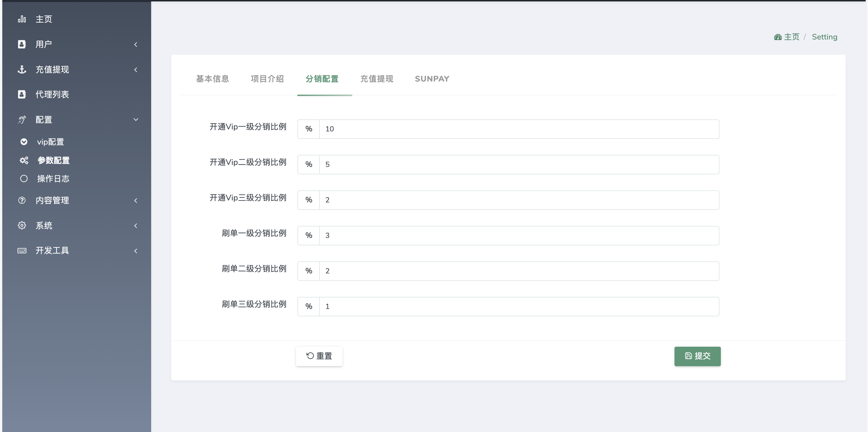Click the 刷单一级分销比例 label

click(x=254, y=233)
